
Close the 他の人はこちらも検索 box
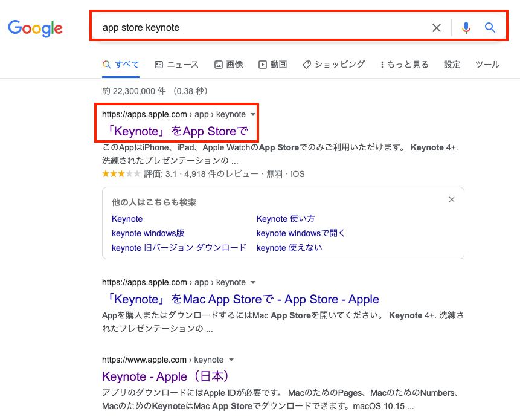coord(451,199)
